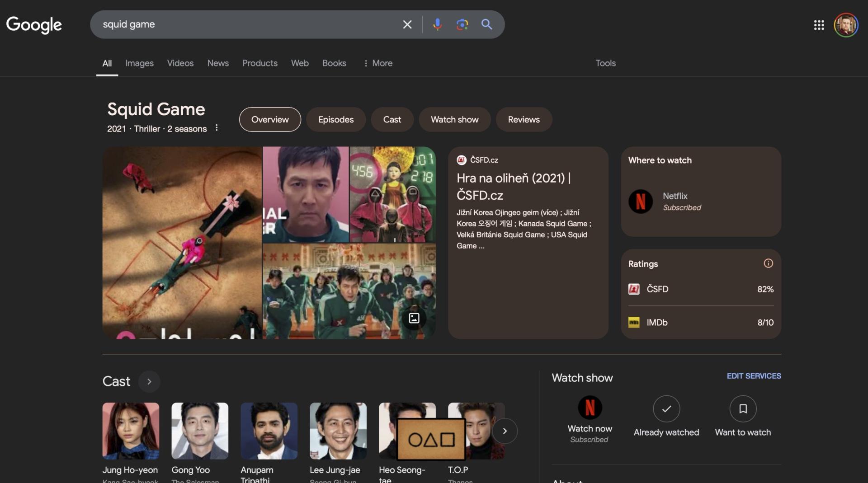Click the Ratings info icon
The image size is (868, 483).
pyautogui.click(x=768, y=263)
